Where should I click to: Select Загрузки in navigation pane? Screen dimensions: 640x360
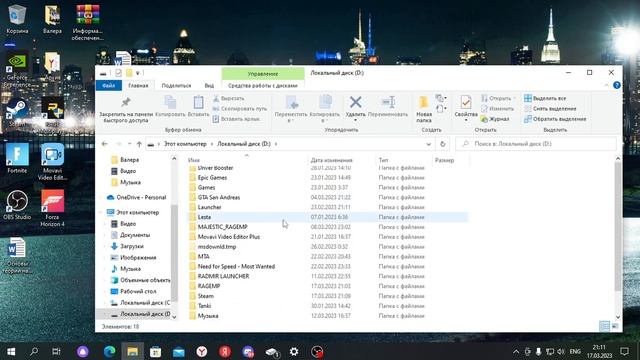(x=131, y=246)
